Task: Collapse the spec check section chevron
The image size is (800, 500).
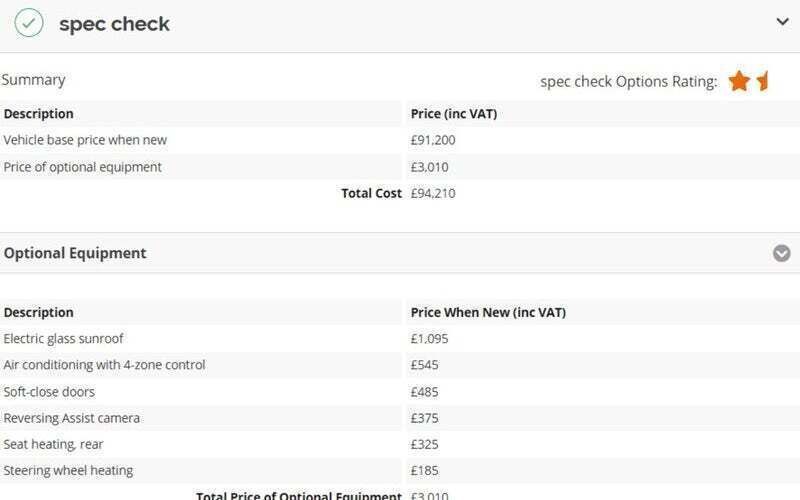Action: click(782, 22)
